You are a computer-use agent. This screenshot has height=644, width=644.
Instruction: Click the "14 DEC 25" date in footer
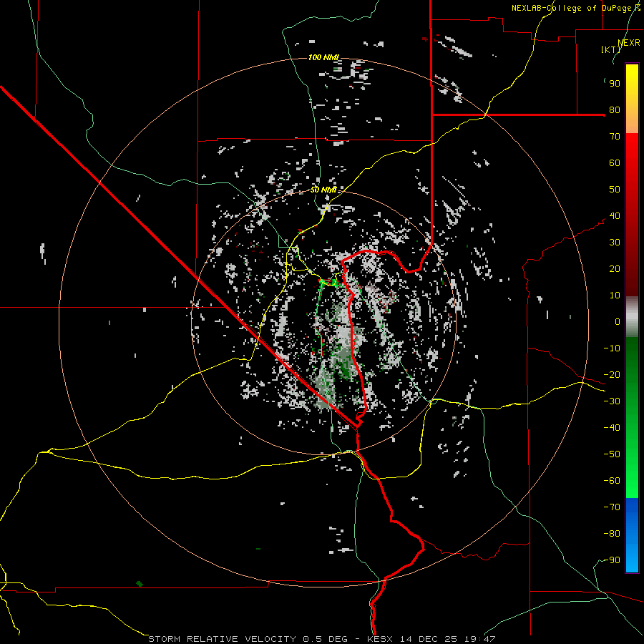tap(428, 639)
